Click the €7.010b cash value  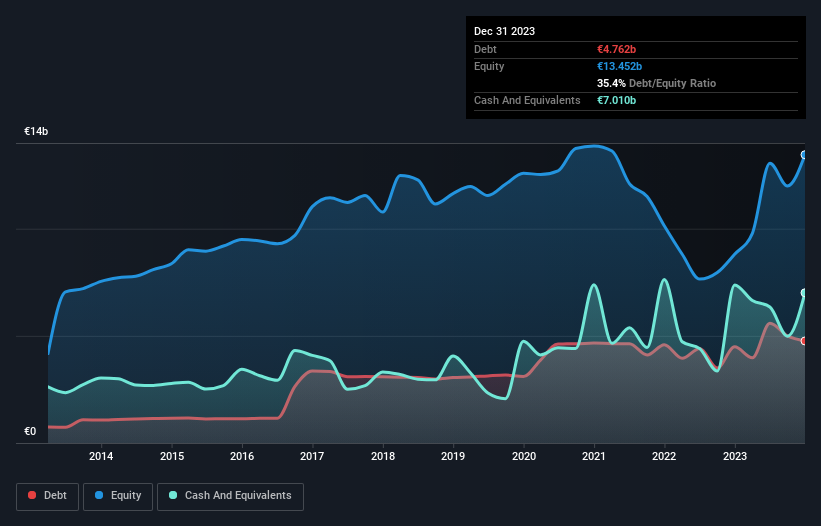coord(616,100)
